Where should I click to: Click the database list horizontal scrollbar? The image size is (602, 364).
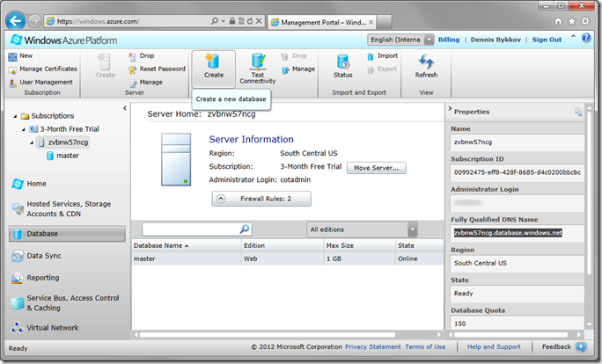(268, 335)
